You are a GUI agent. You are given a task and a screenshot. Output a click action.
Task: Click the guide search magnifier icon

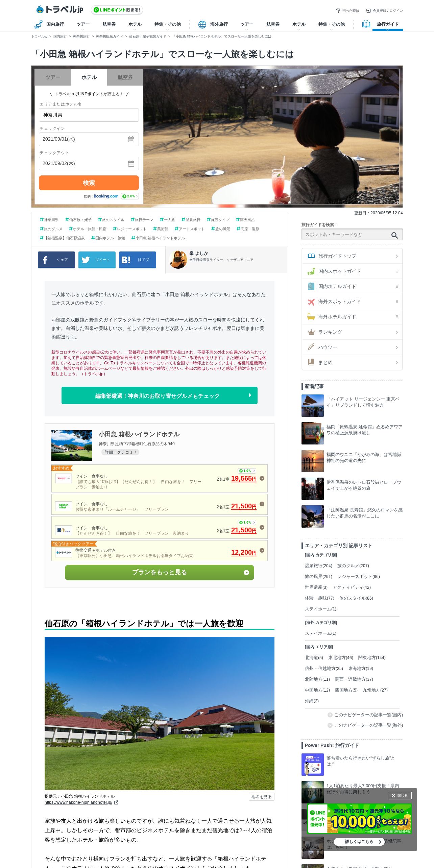click(x=394, y=235)
